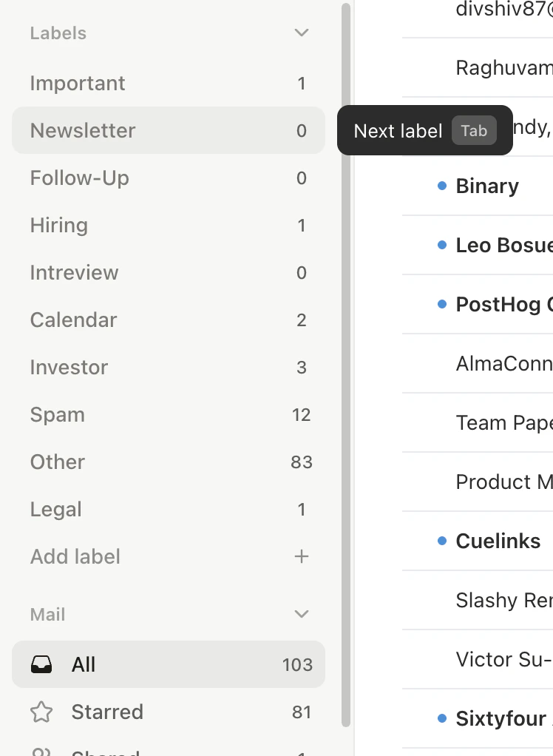
Task: Collapse the Mail section
Action: pos(301,614)
